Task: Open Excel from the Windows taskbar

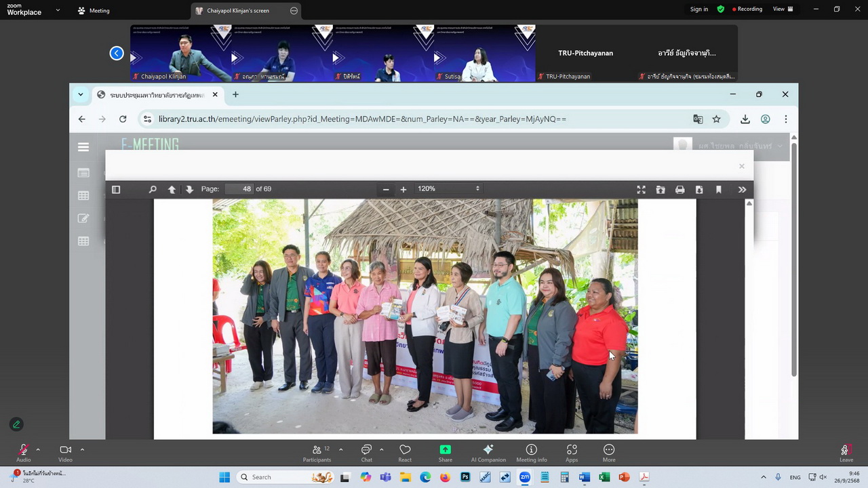Action: tap(604, 477)
